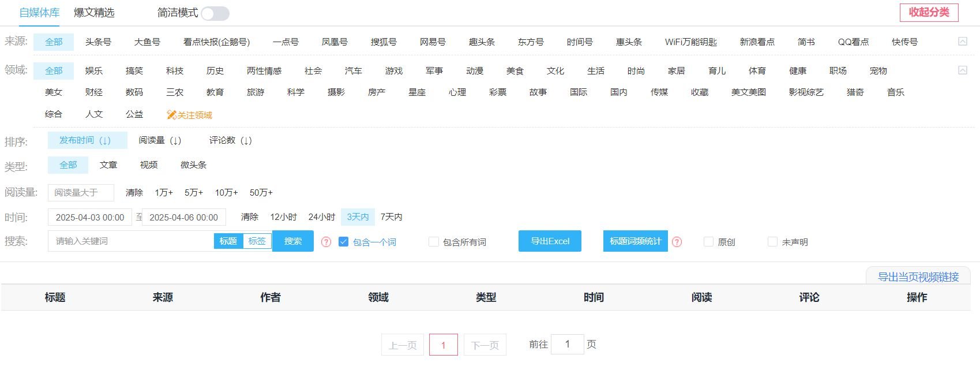This screenshot has height=381, width=980.
Task: Choose 快传号 source
Action: point(904,42)
